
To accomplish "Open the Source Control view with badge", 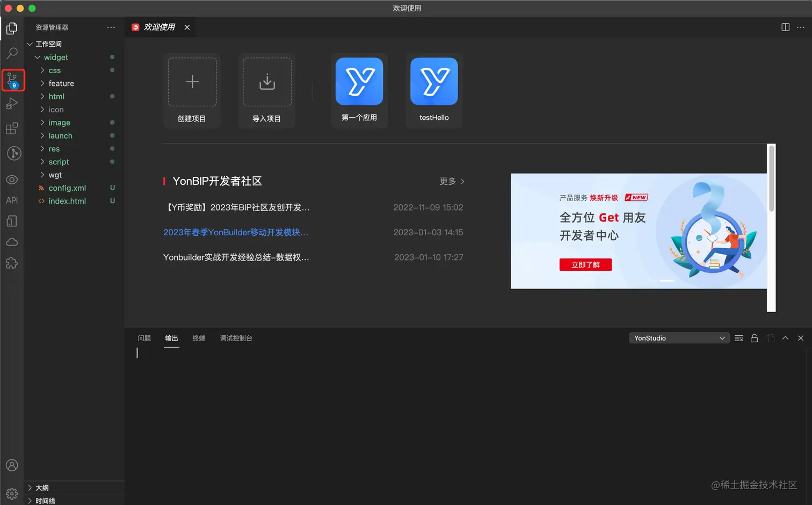I will click(12, 81).
